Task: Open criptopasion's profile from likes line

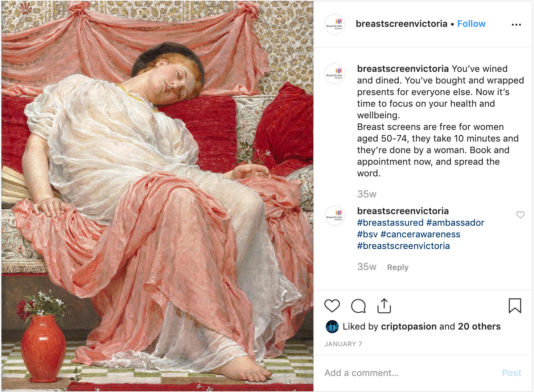Action: (409, 326)
